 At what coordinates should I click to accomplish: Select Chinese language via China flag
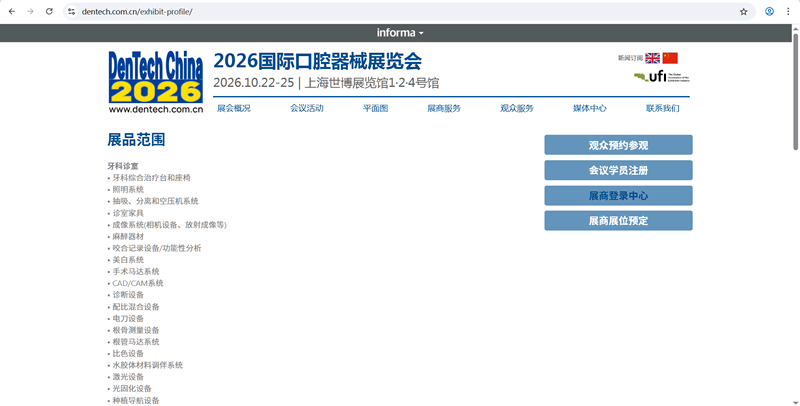point(670,58)
